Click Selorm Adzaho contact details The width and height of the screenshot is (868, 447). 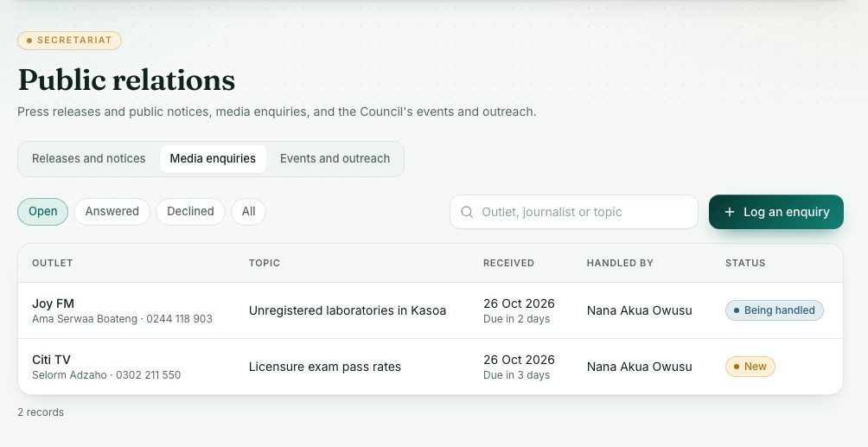[x=106, y=375]
